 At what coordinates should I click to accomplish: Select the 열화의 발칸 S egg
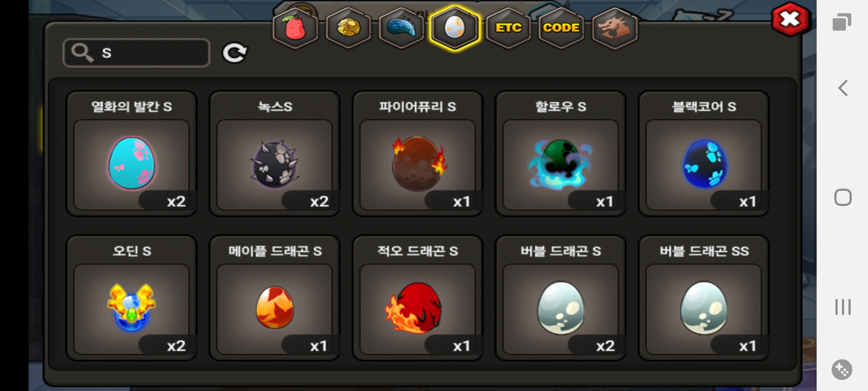click(132, 154)
